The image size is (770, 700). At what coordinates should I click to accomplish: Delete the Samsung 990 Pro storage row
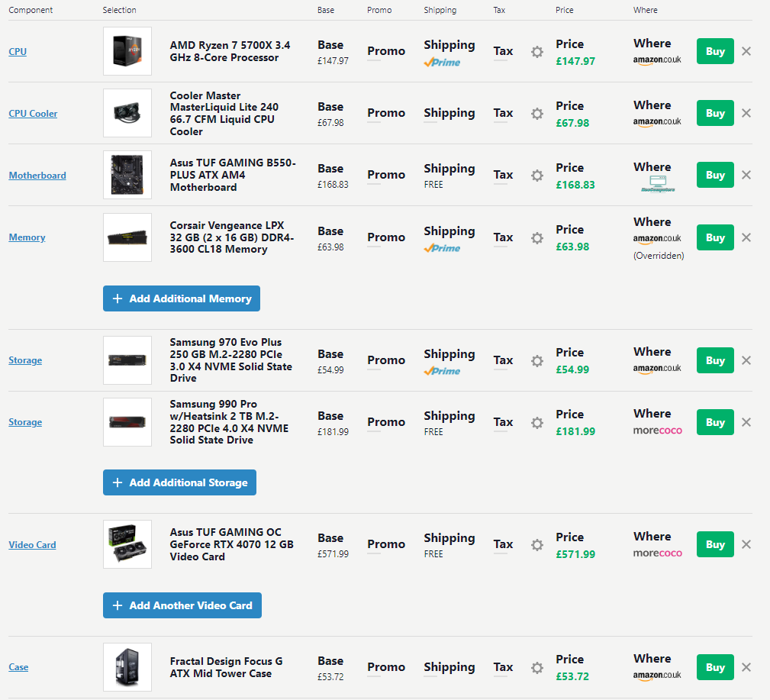746,422
